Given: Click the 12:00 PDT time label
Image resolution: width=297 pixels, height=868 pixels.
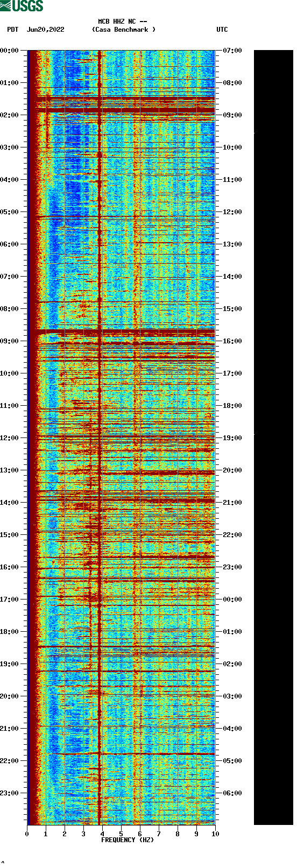Looking at the screenshot, I should (x=9, y=438).
